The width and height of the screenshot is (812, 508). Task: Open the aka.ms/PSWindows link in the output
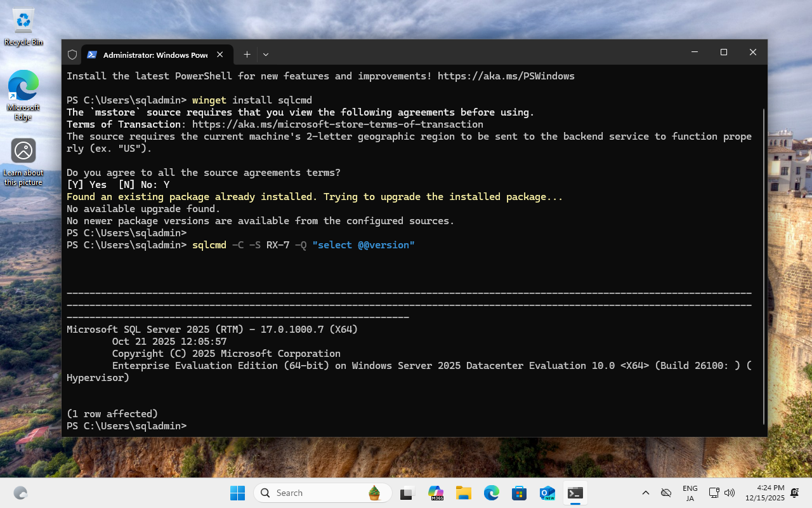click(506, 76)
